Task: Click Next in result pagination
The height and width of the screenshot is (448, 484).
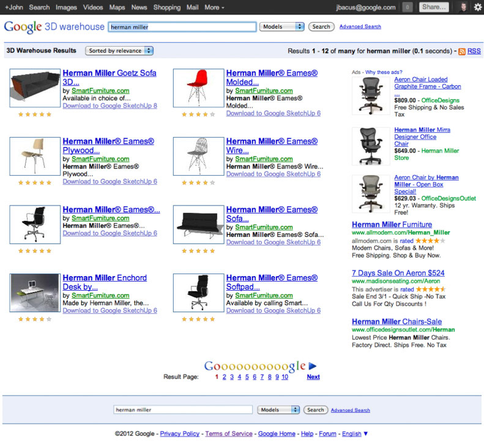Action: click(313, 377)
